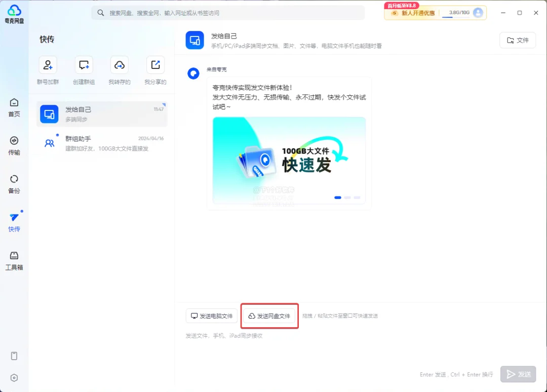Click the 新人开通优惠 promotion banner
Image resolution: width=547 pixels, height=392 pixels.
tap(413, 13)
